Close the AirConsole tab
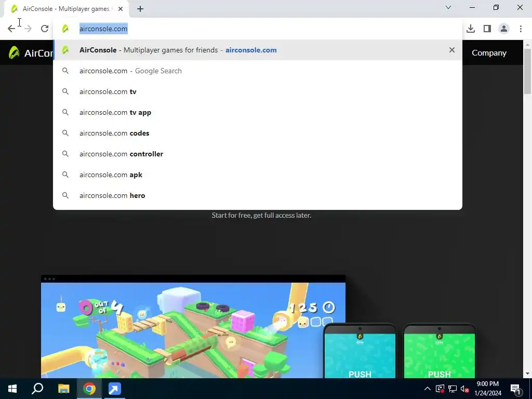532x399 pixels. (x=121, y=9)
